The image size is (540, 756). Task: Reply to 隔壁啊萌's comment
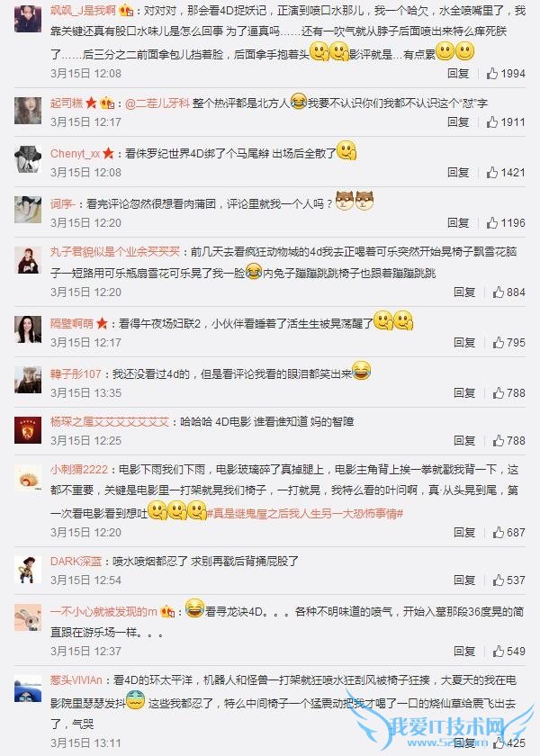tap(464, 342)
